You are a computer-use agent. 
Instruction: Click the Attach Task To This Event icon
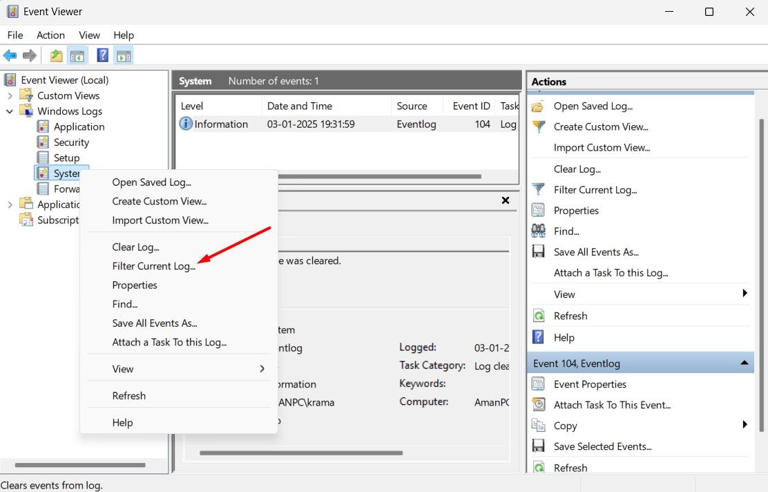(539, 405)
